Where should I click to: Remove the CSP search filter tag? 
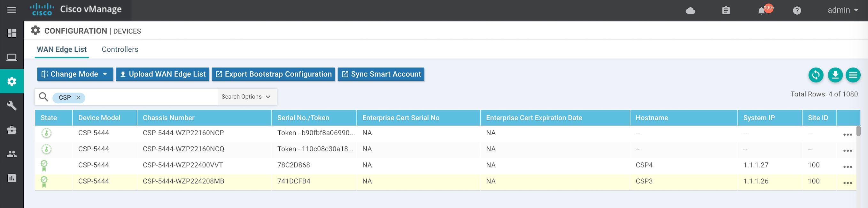pos(78,98)
